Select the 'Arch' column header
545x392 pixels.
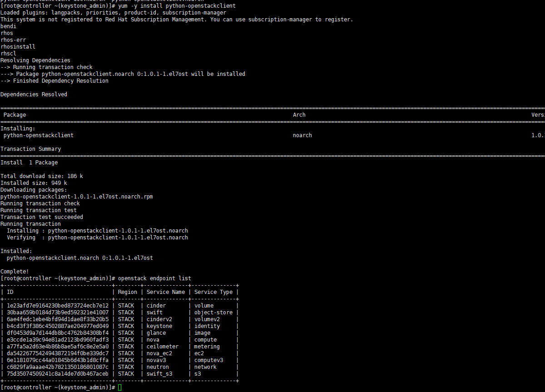click(299, 115)
